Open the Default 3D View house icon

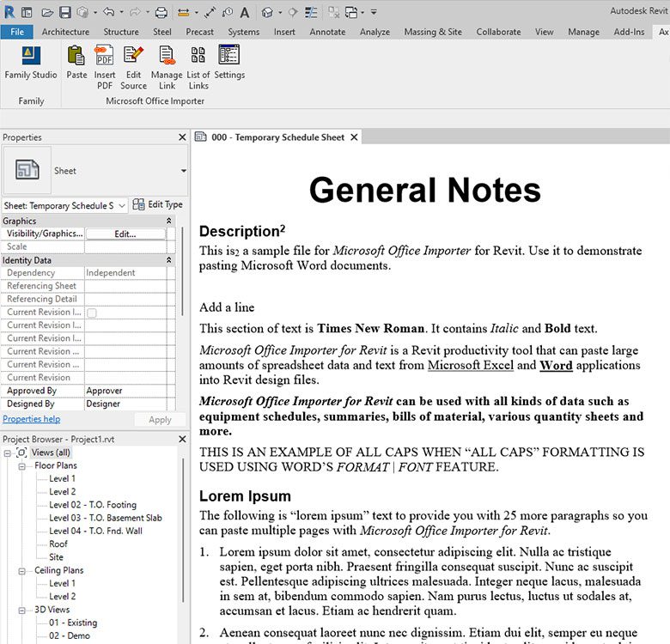click(267, 13)
